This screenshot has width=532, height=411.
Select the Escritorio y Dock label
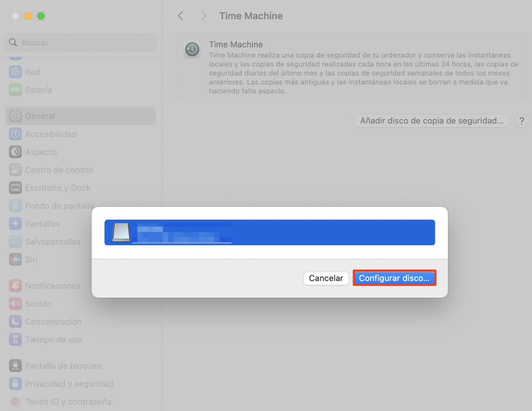pos(58,188)
